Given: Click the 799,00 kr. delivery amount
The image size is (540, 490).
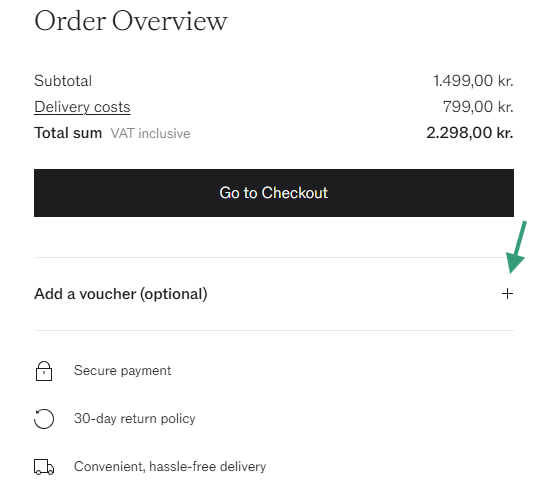Looking at the screenshot, I should 478,107.
